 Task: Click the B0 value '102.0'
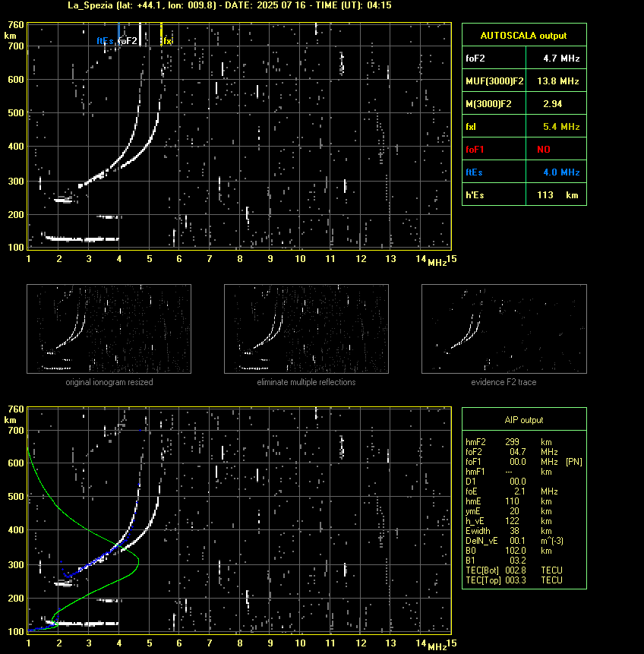coord(516,551)
